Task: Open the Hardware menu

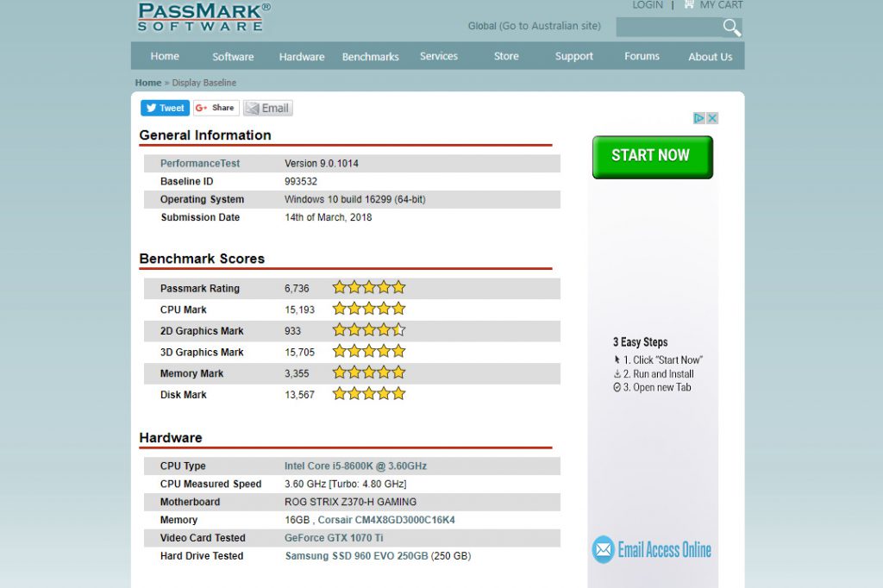Action: [x=302, y=56]
